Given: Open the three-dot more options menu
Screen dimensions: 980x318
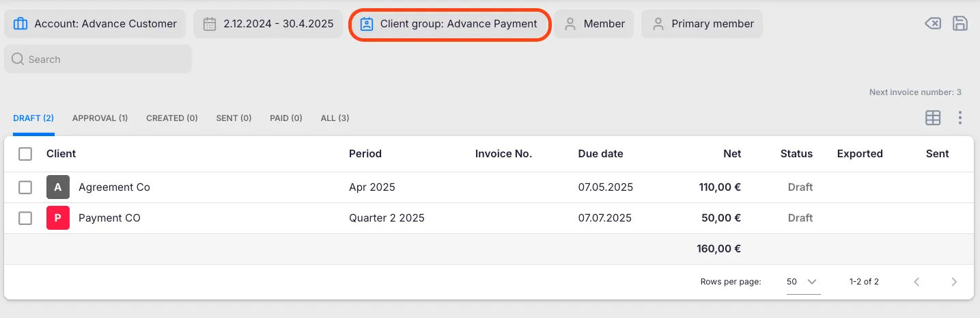Looking at the screenshot, I should (960, 118).
